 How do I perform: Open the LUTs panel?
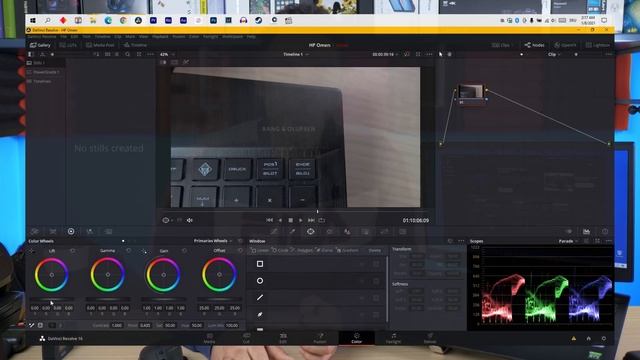(68, 45)
